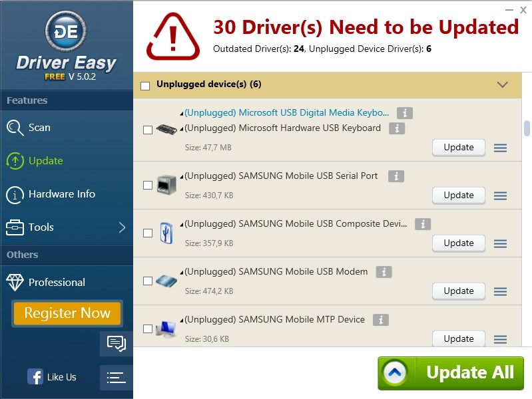
Task: Expand the Tools submenu arrow
Action: tap(123, 227)
